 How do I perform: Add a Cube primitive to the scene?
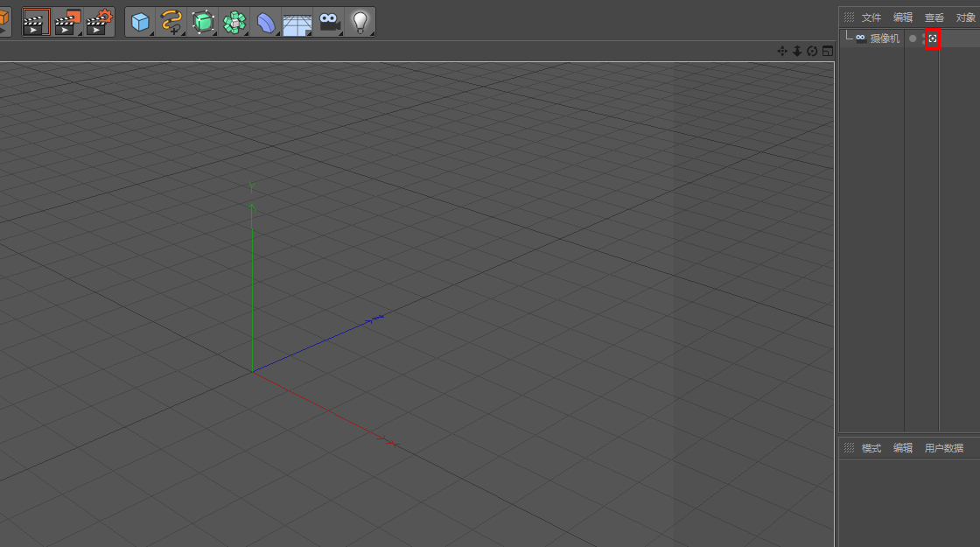click(142, 22)
